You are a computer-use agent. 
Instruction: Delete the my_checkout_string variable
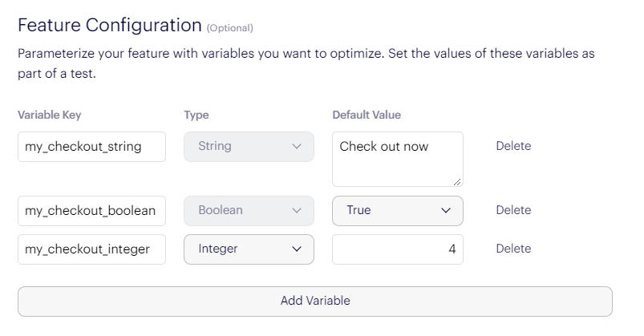pos(513,146)
